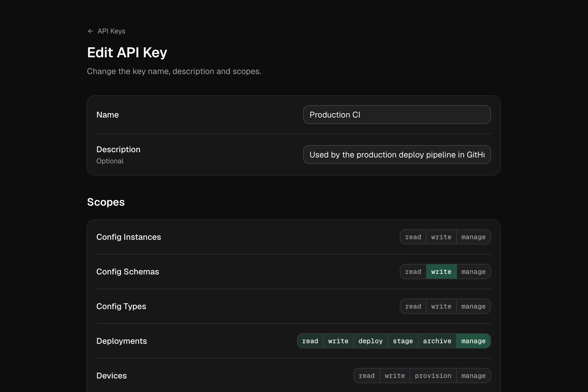Toggle read scope for Deployments

(310, 341)
